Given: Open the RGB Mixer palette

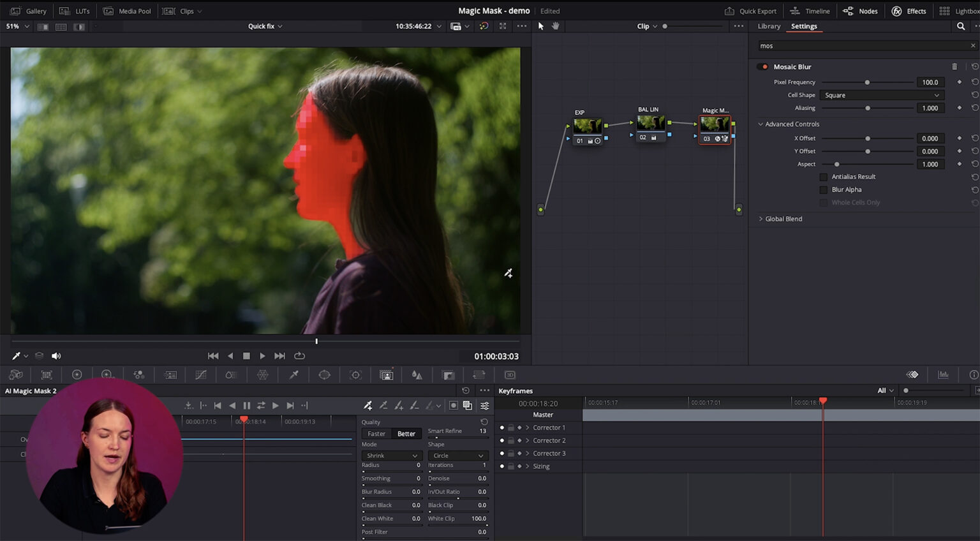Looking at the screenshot, I should click(x=138, y=374).
